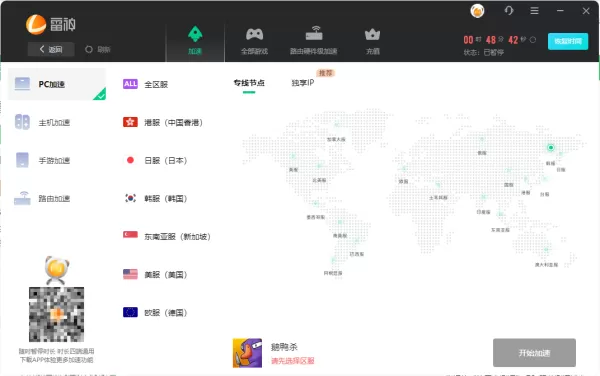Open the hamburger menu icon

tap(535, 11)
